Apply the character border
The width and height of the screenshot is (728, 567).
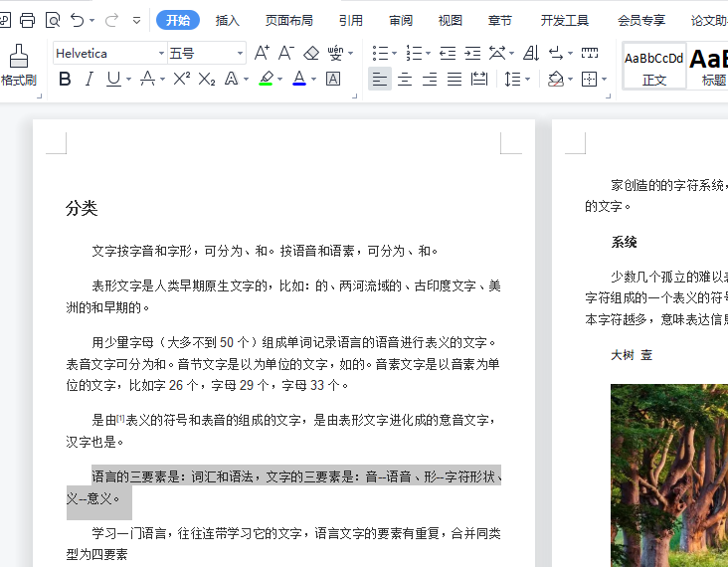pyautogui.click(x=333, y=79)
